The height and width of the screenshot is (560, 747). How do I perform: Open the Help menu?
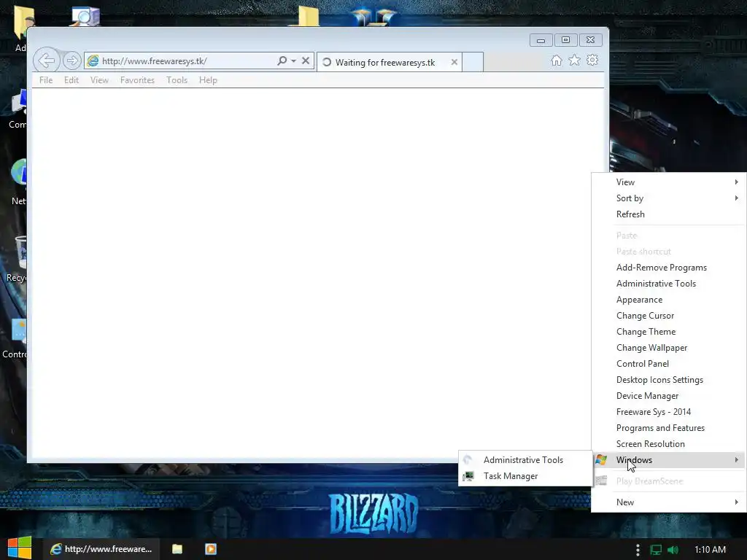208,80
